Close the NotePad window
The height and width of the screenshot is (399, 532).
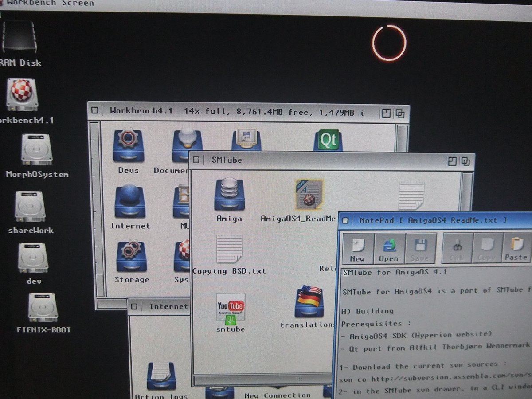pyautogui.click(x=345, y=221)
